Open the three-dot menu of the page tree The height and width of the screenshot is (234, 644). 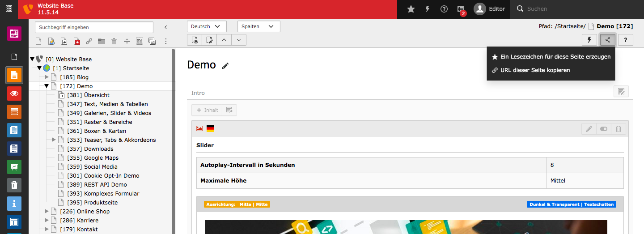(x=166, y=41)
